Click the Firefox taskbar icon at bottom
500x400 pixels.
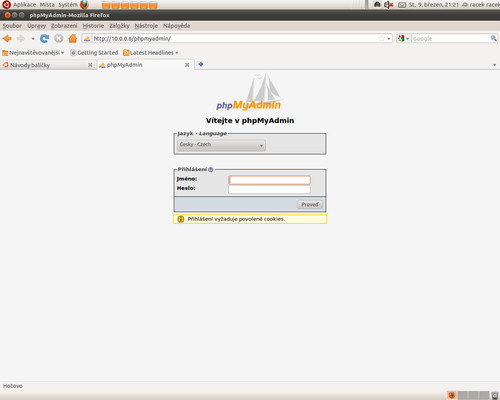click(x=452, y=395)
